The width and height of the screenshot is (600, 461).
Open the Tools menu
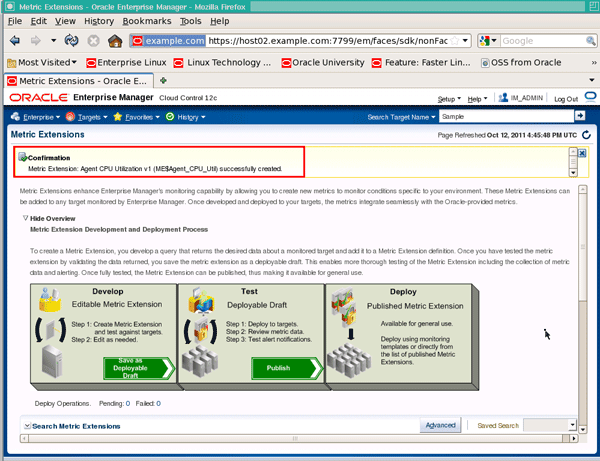click(191, 21)
